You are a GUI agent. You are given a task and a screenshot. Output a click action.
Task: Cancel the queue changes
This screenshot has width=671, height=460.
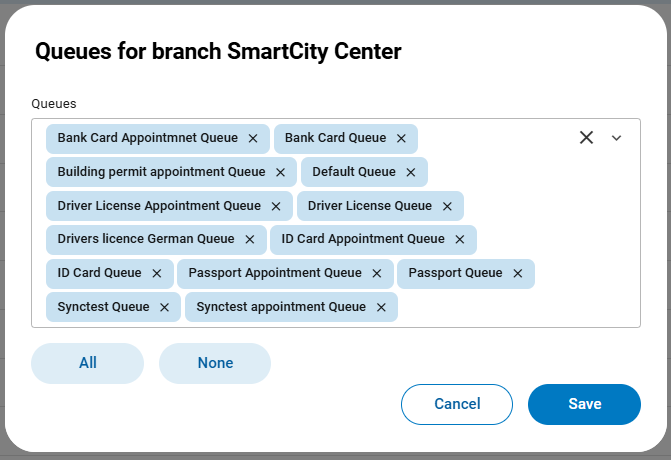pos(457,404)
